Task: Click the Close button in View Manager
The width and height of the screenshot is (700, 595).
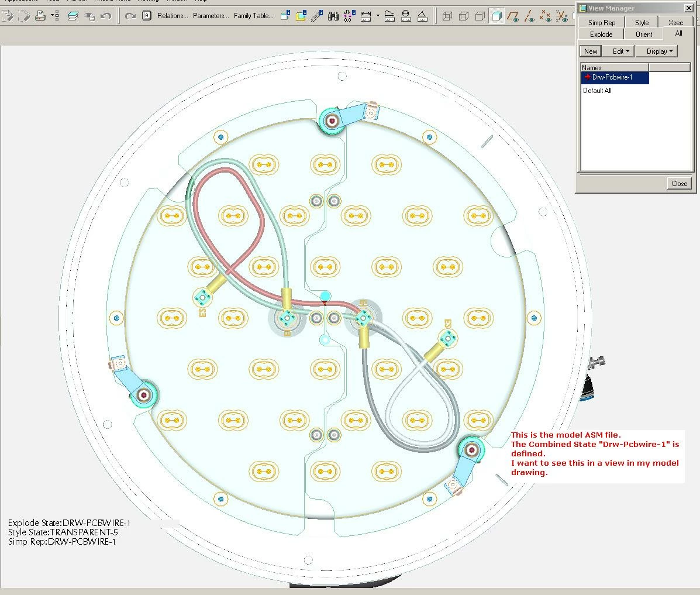Action: (679, 184)
